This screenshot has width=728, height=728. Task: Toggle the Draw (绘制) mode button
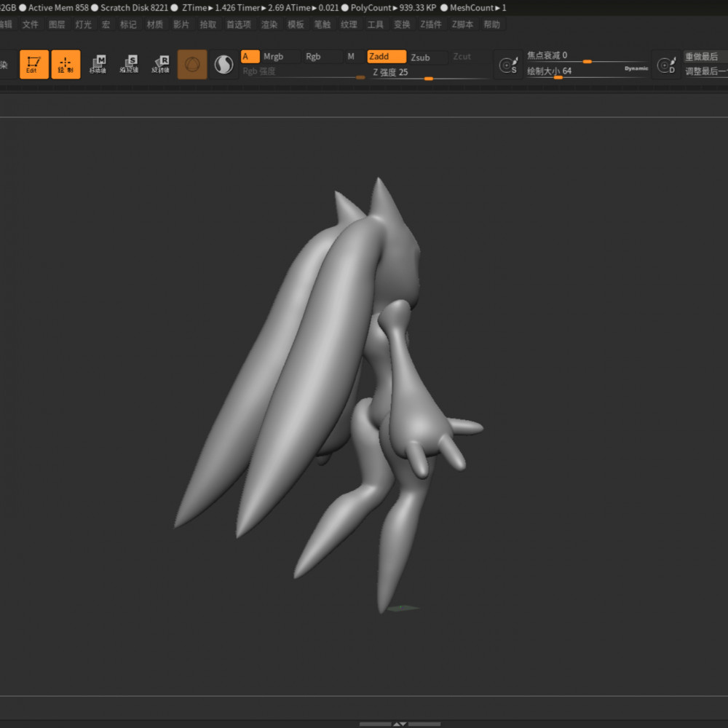[66, 64]
